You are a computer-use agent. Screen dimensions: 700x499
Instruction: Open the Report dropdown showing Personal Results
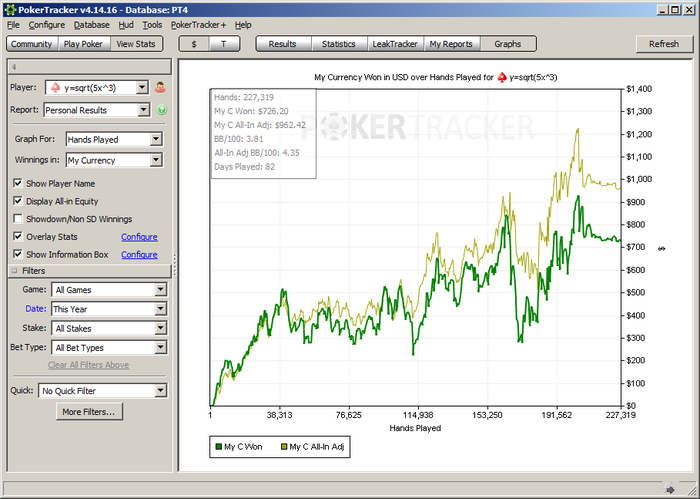point(143,110)
